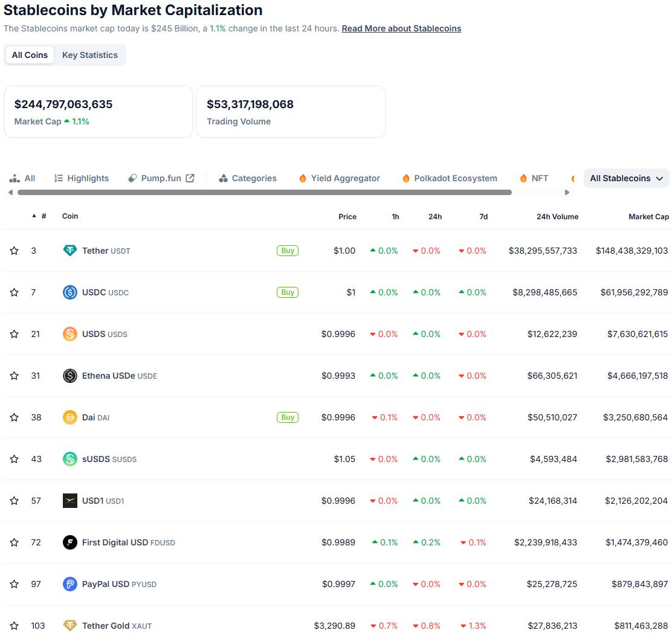Click the total Market Cap card
The height and width of the screenshot is (639, 672).
98,112
